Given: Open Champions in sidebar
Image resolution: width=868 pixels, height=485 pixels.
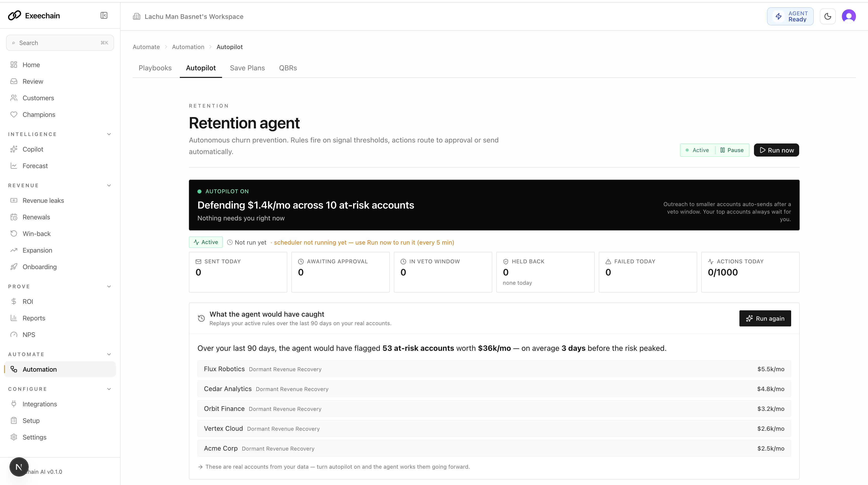Looking at the screenshot, I should [60, 115].
